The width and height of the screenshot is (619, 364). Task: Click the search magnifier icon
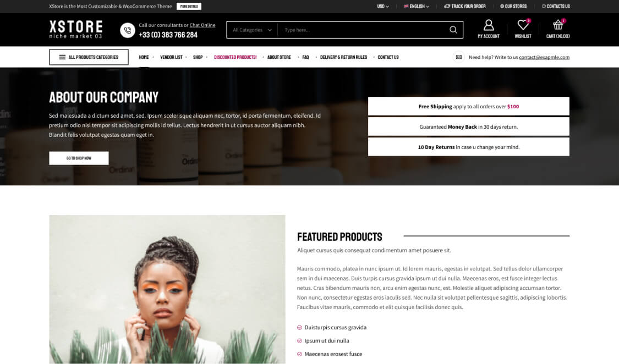[453, 30]
